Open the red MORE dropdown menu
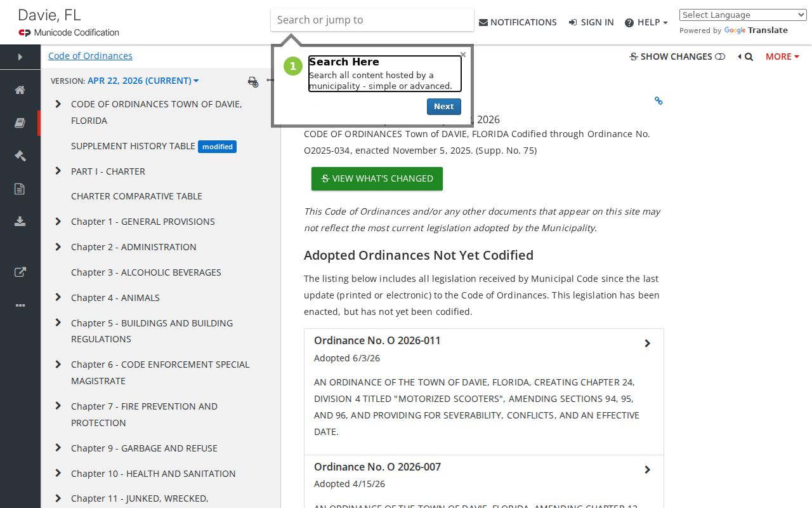This screenshot has width=812, height=508. 782,57
